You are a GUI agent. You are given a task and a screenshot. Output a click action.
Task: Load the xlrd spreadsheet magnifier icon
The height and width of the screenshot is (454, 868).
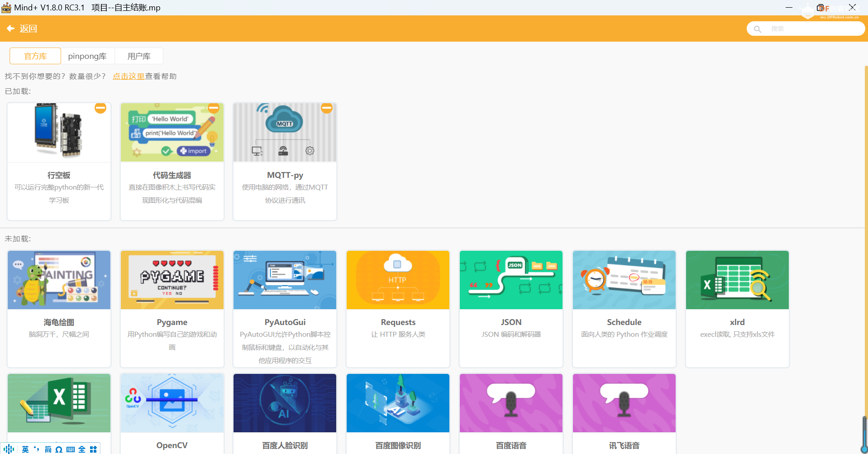coord(737,280)
